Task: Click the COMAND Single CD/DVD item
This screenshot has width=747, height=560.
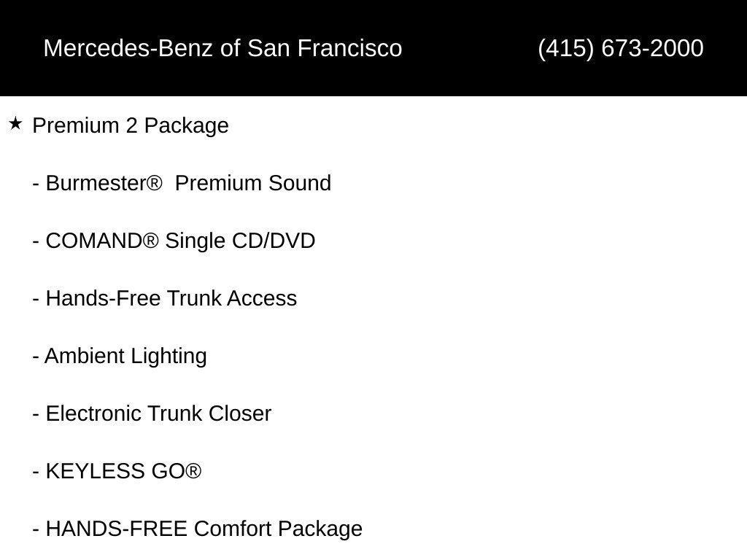Action: pyautogui.click(x=174, y=241)
